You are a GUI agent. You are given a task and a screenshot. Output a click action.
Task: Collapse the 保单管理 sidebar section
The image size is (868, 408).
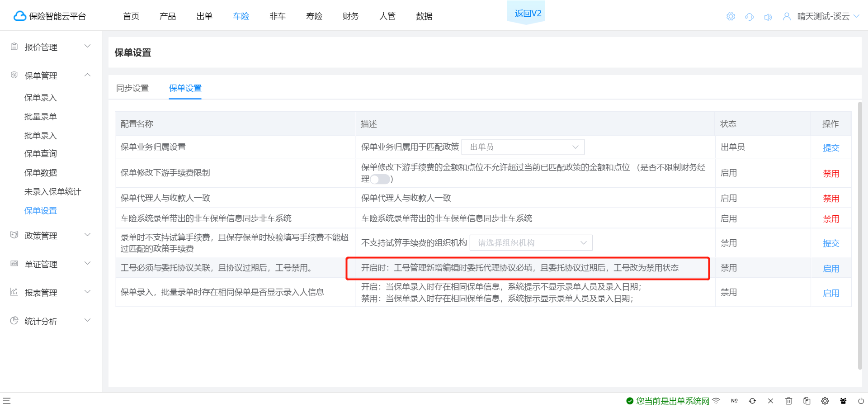coord(88,75)
